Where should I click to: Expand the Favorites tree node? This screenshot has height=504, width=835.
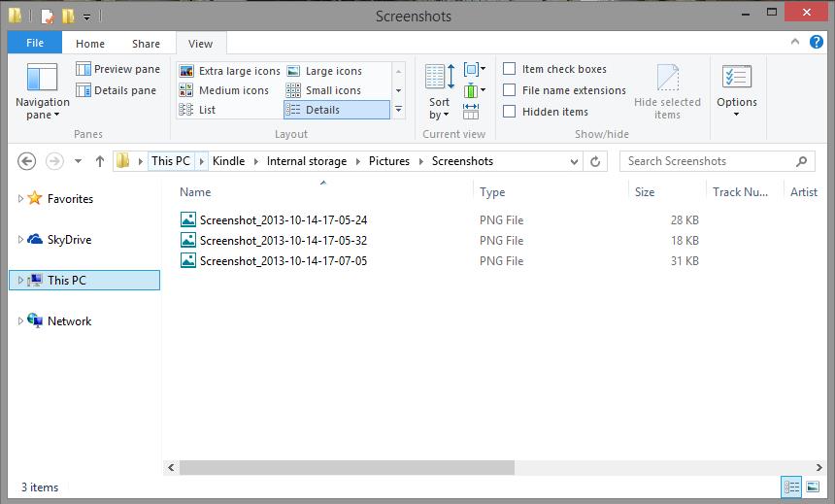[20, 199]
